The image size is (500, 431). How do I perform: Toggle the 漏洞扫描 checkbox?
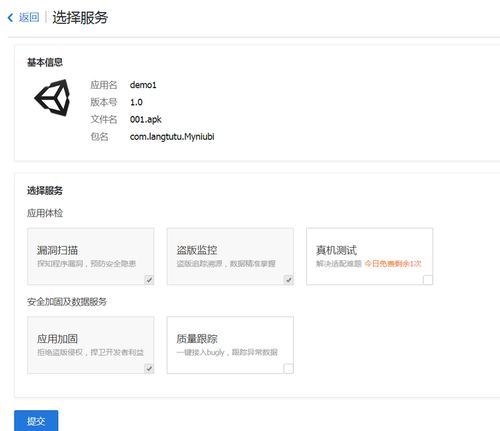[x=149, y=280]
